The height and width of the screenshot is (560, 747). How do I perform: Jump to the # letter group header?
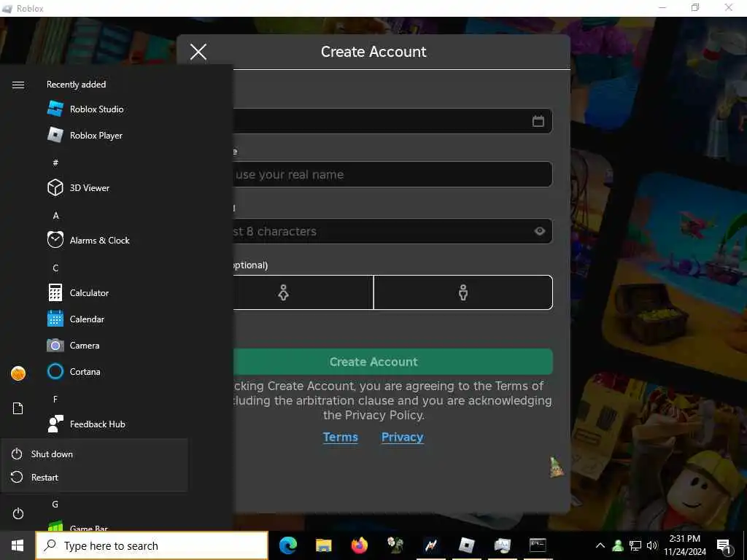55,163
